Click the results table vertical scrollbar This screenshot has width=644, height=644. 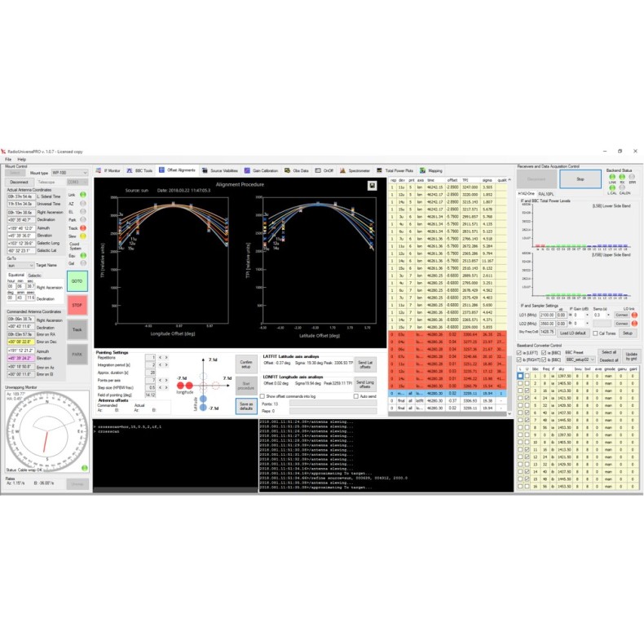click(509, 297)
